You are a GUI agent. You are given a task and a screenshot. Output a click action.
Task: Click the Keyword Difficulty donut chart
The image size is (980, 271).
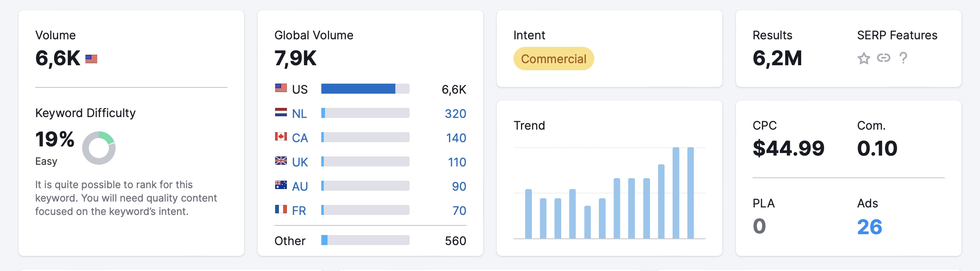pyautogui.click(x=99, y=148)
